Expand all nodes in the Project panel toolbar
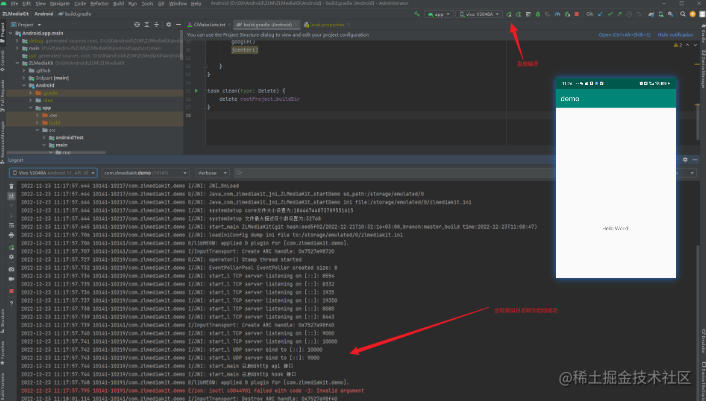This screenshot has width=706, height=401. pos(147,25)
